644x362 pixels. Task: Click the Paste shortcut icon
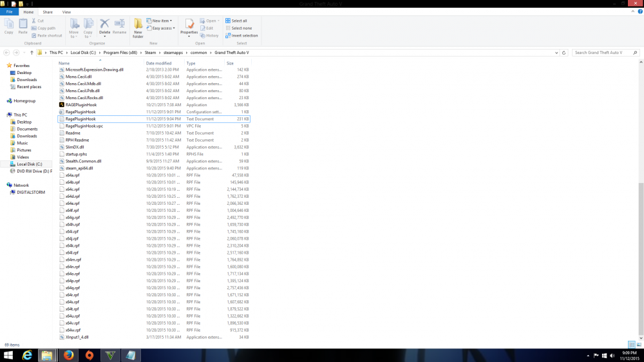[x=33, y=35]
